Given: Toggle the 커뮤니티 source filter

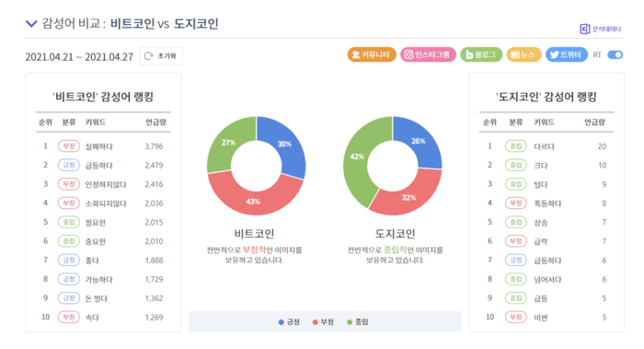Looking at the screenshot, I should [372, 54].
